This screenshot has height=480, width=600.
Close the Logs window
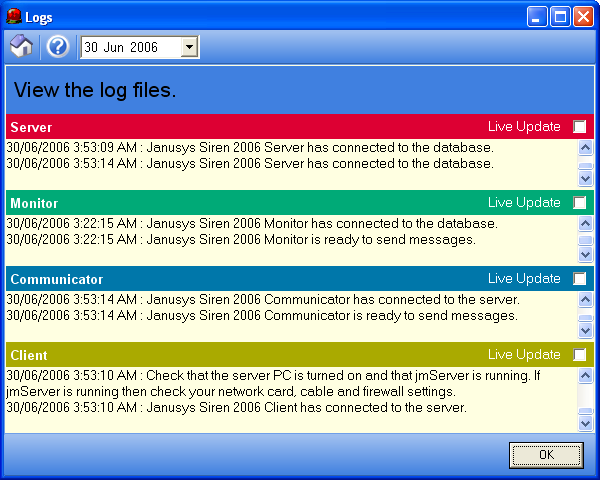coord(583,17)
